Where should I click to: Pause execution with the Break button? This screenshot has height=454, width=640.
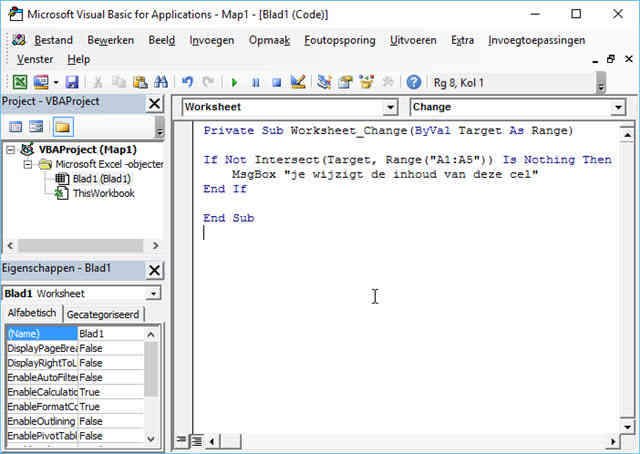(256, 83)
